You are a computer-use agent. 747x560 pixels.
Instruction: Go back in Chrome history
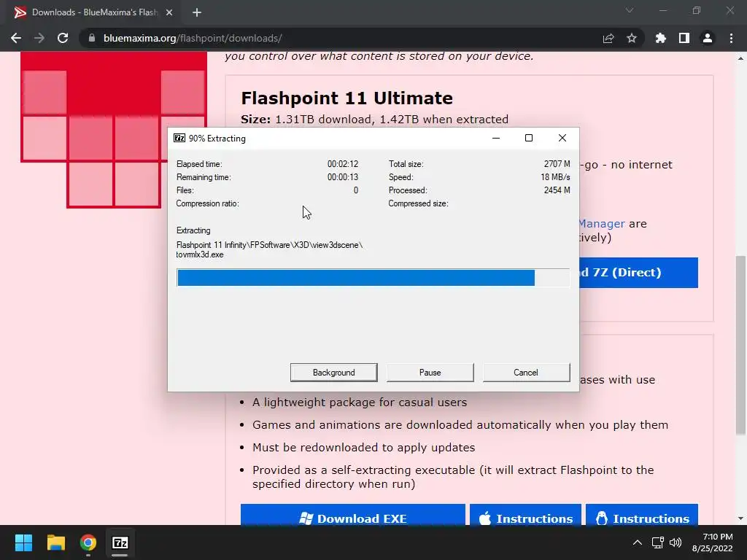(16, 38)
